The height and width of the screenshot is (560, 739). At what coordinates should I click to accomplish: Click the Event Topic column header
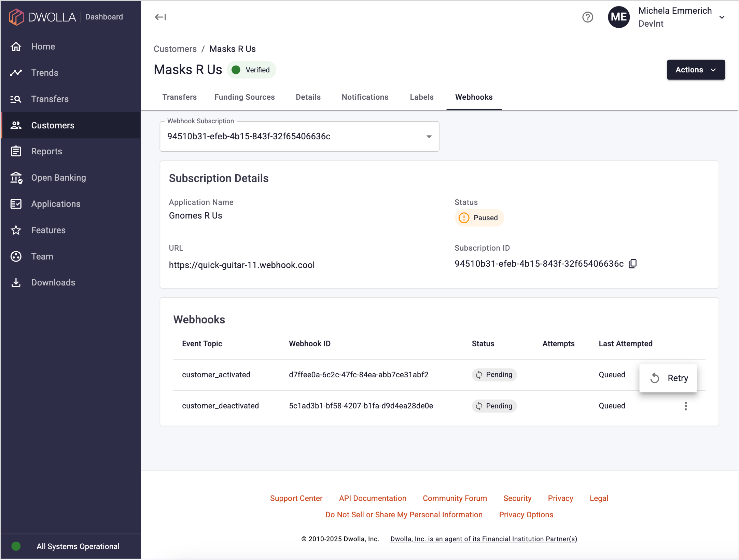coord(202,344)
